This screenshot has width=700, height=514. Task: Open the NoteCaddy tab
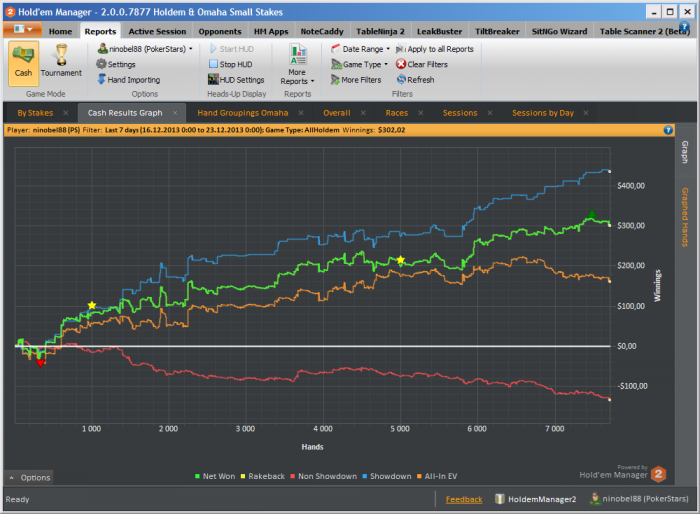pos(322,31)
